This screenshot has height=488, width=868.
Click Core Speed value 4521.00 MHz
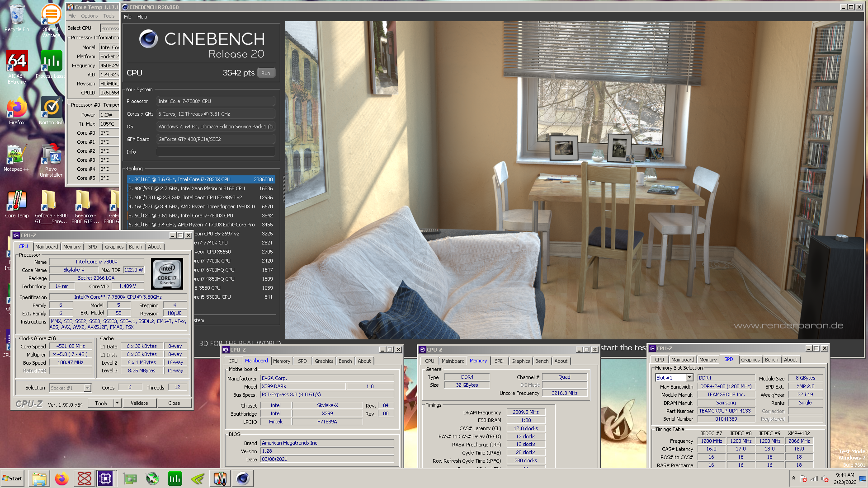point(71,347)
